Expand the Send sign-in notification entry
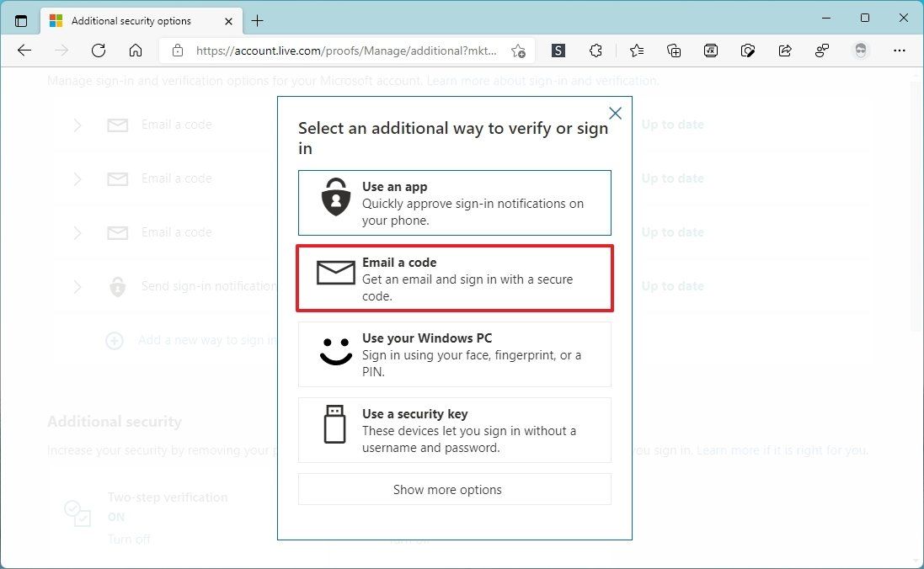This screenshot has height=569, width=924. click(77, 286)
